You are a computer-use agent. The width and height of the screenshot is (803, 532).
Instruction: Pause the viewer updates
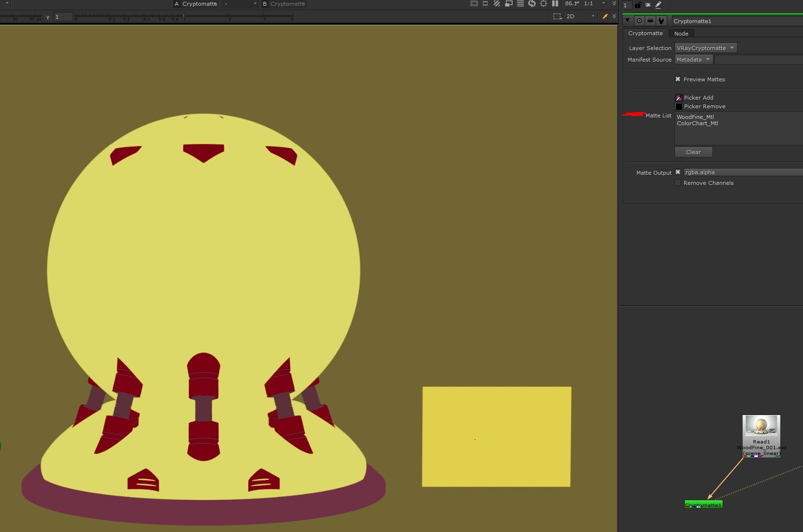[x=555, y=4]
